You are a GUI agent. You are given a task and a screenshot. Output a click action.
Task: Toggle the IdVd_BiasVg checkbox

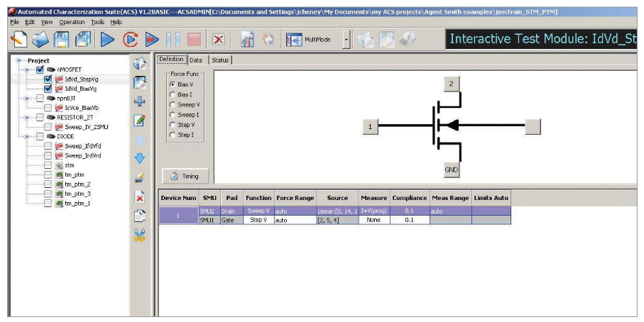[x=48, y=89]
